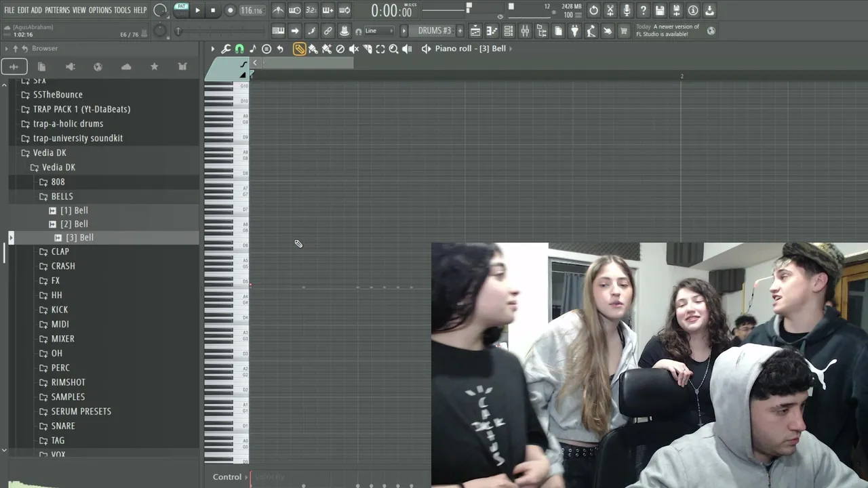The height and width of the screenshot is (488, 868).
Task: Click the Record button
Action: (x=230, y=10)
